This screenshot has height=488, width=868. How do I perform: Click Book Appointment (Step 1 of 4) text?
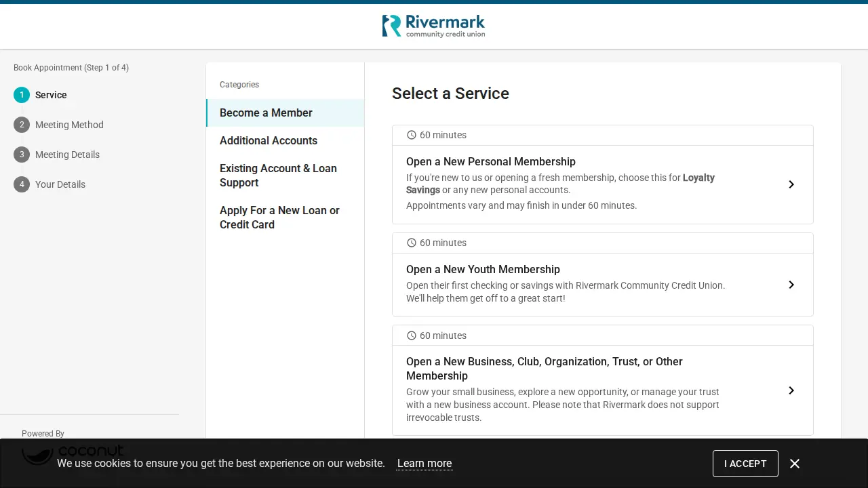pos(71,68)
